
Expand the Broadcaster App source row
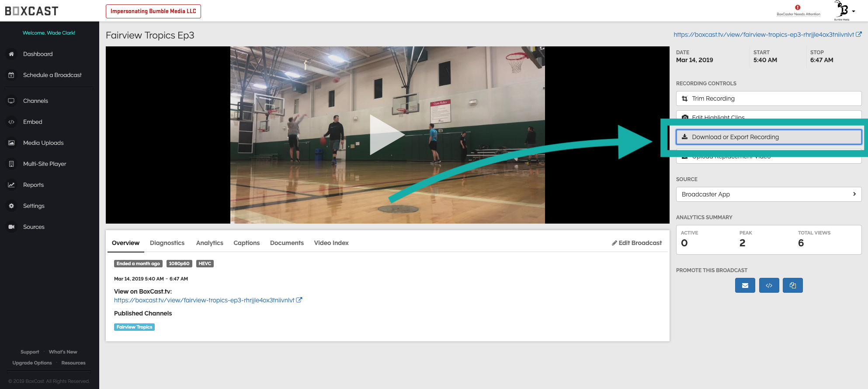(768, 194)
